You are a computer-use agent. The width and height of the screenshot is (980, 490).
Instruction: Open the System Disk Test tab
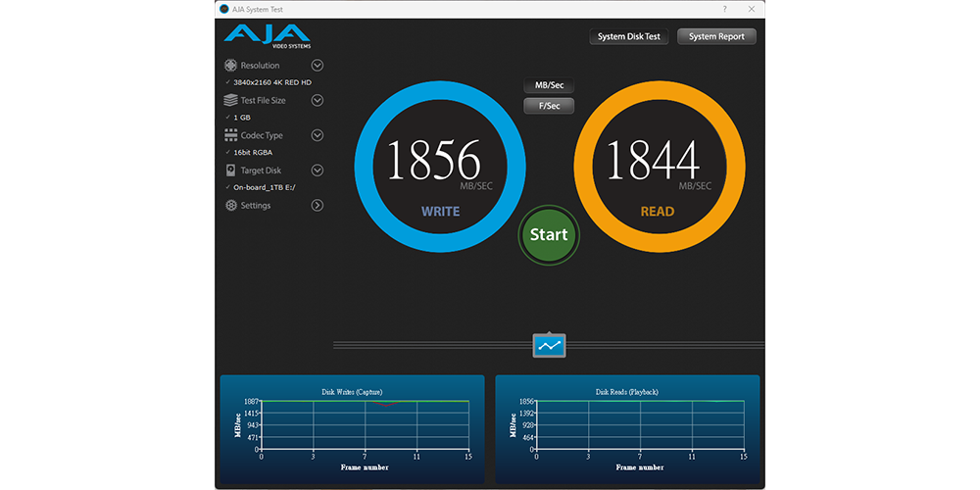[x=629, y=37]
